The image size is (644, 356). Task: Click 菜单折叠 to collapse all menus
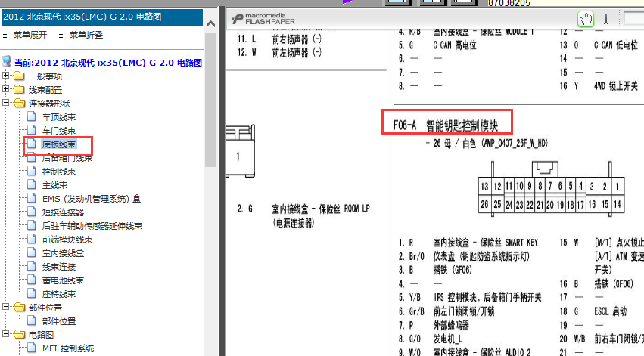click(x=86, y=36)
